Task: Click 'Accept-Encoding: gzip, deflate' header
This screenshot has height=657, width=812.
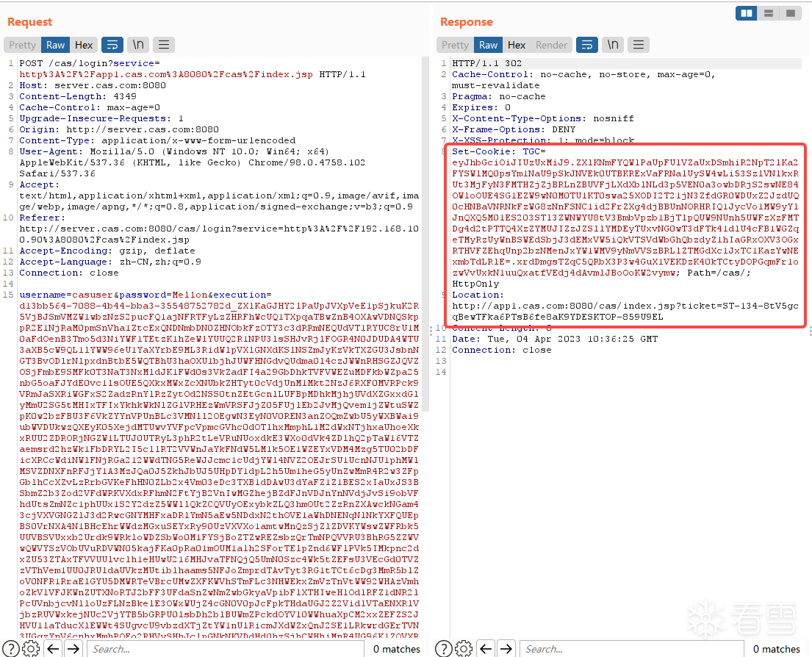Action: click(107, 251)
